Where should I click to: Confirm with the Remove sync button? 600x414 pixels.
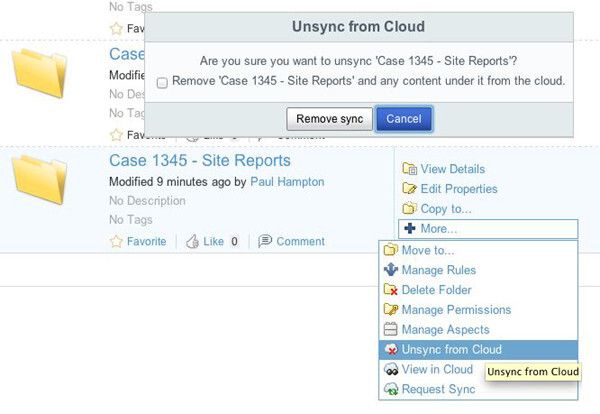(x=329, y=119)
